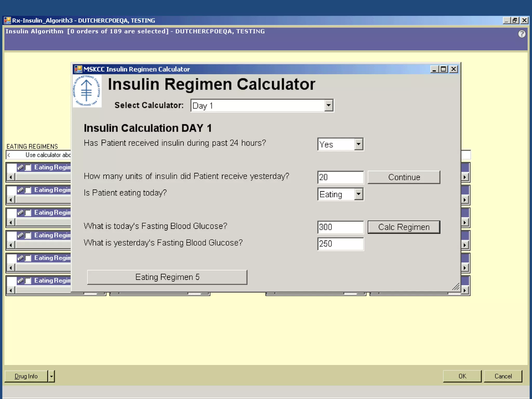Click the order icon in second Eating Regimen row

coord(21,190)
